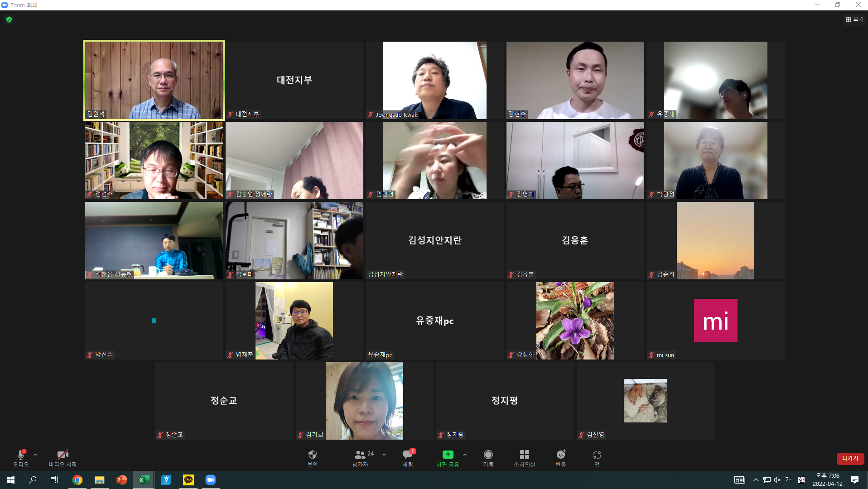
Task: Select the 대전지부 participant tile
Action: (294, 80)
